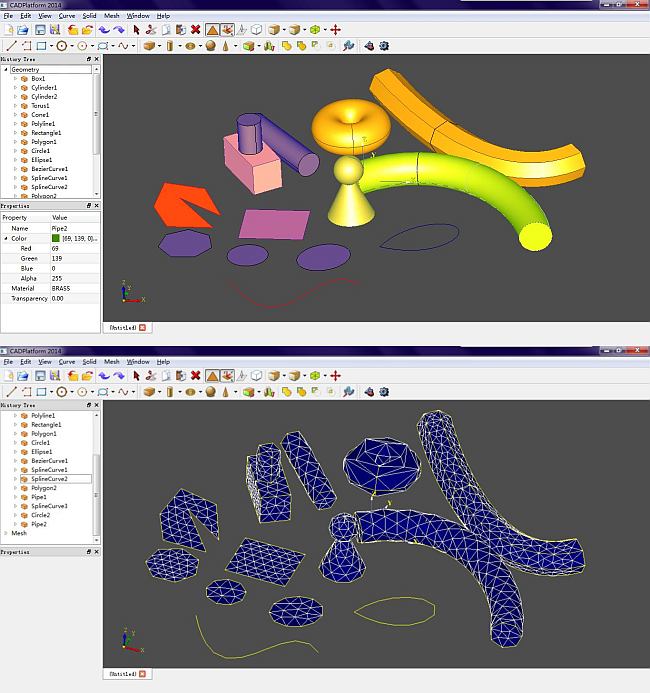Click History Tree scrollbar thumb in top window
The height and width of the screenshot is (693, 650).
coord(96,115)
